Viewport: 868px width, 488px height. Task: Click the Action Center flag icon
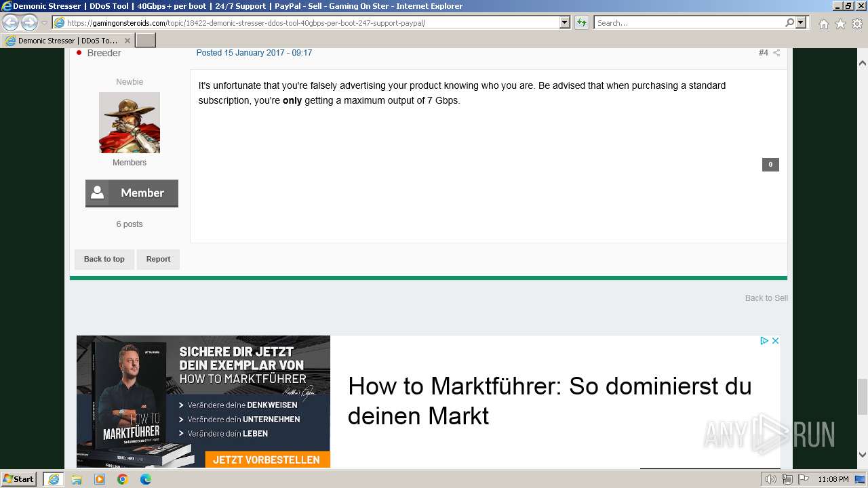pyautogui.click(x=804, y=479)
